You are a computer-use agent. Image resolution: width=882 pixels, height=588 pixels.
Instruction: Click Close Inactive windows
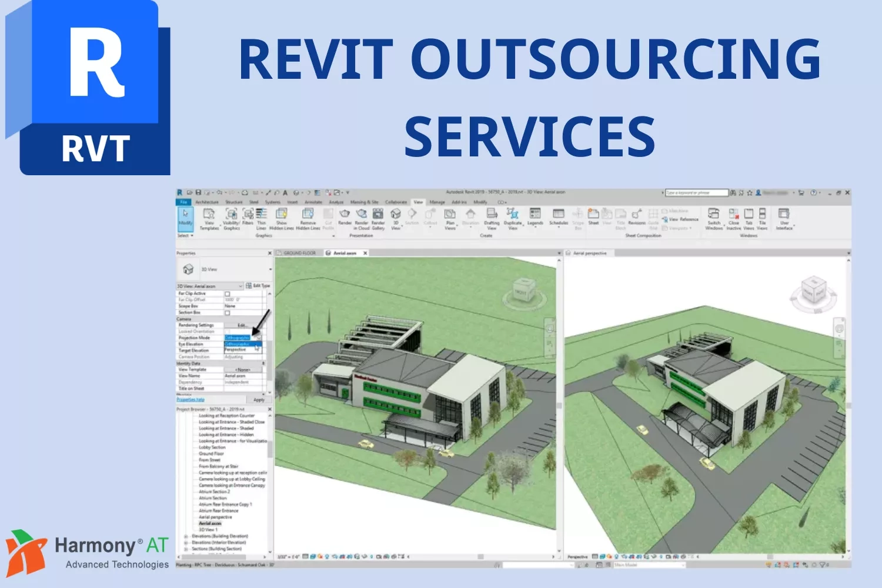[734, 219]
